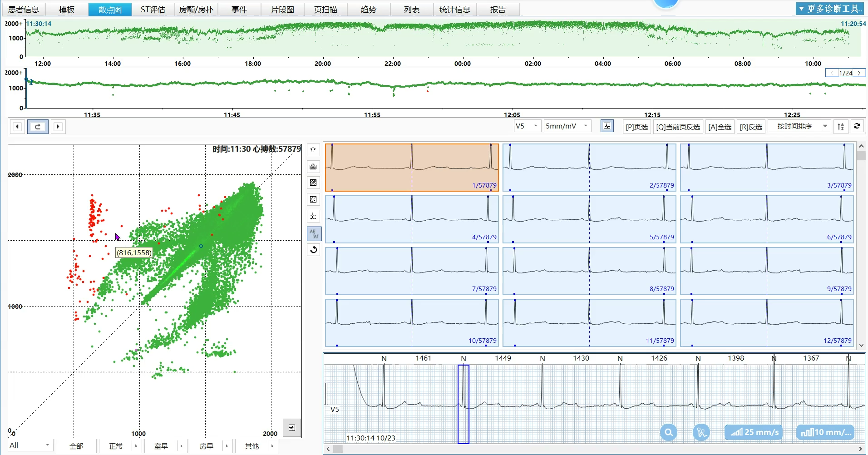This screenshot has width=868, height=455.
Task: Click the magnifier search button on ECG strip
Action: pyautogui.click(x=668, y=432)
